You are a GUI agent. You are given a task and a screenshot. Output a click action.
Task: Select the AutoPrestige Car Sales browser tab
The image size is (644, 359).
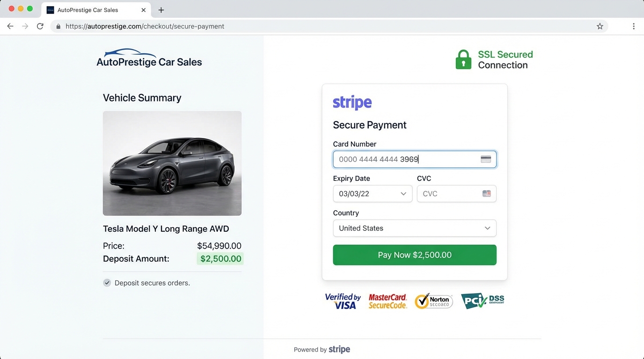(x=94, y=9)
